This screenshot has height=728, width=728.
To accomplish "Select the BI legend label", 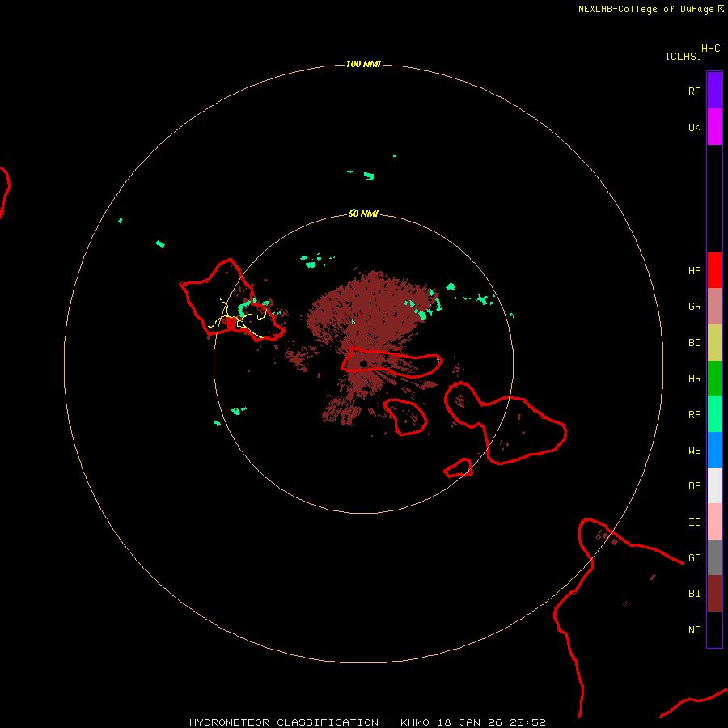I will (694, 594).
